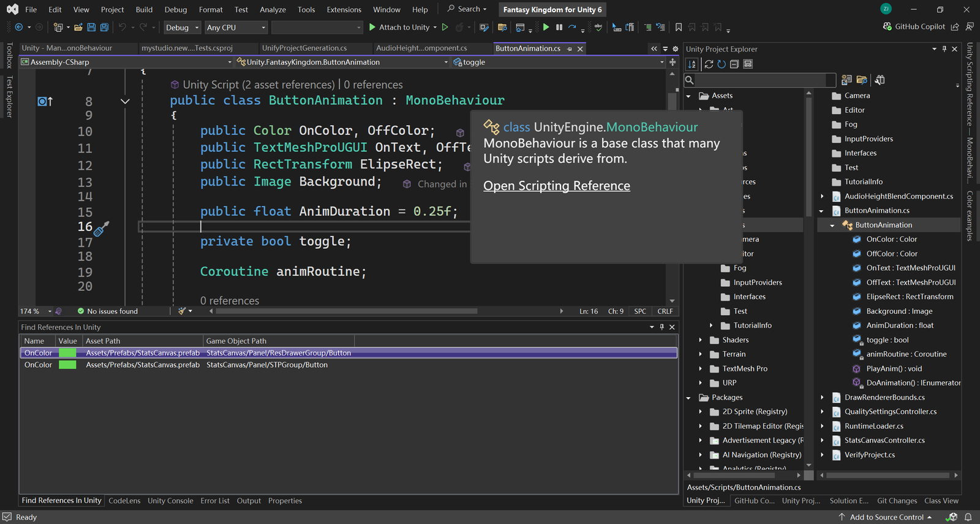This screenshot has width=980, height=524.
Task: Collapse the ButtonAnimation.cs node in the explorer tree
Action: point(821,211)
